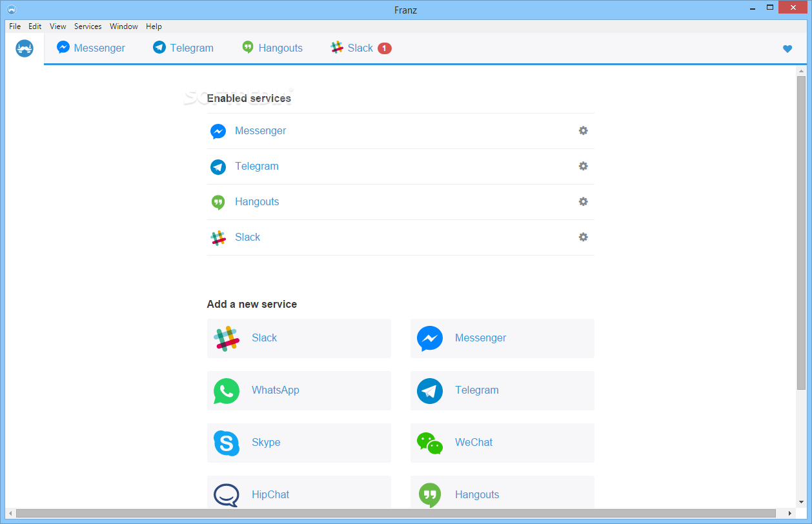Click the horizontal scrollbar thumb
The width and height of the screenshot is (812, 524).
396,514
